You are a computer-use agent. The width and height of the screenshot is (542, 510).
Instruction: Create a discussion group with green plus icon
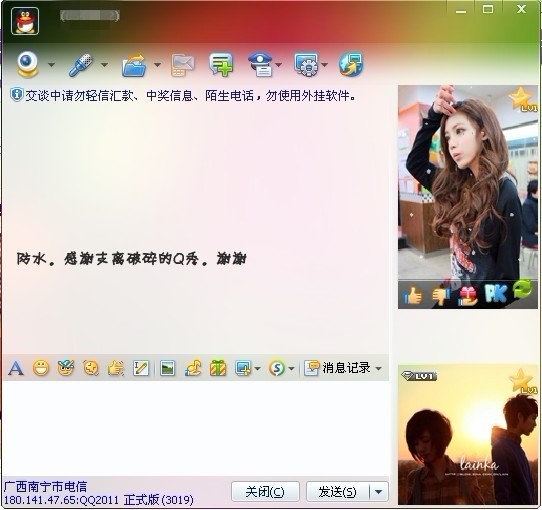click(221, 64)
